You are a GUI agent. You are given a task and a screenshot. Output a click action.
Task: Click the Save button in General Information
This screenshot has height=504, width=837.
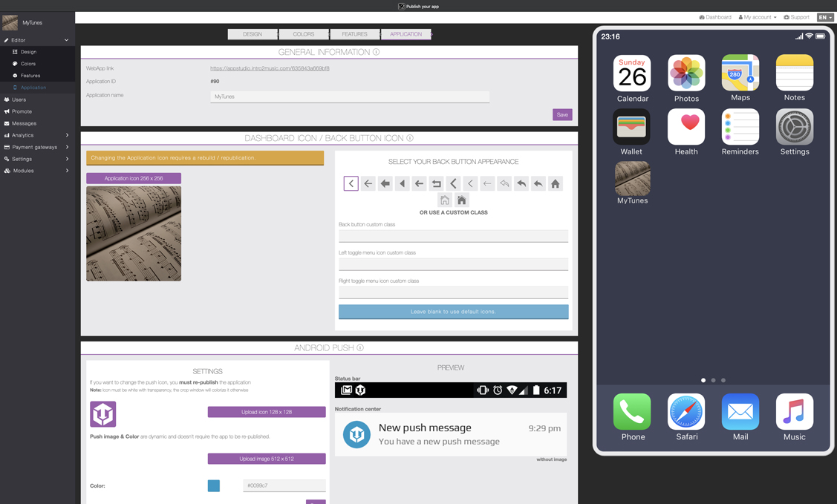pos(562,114)
